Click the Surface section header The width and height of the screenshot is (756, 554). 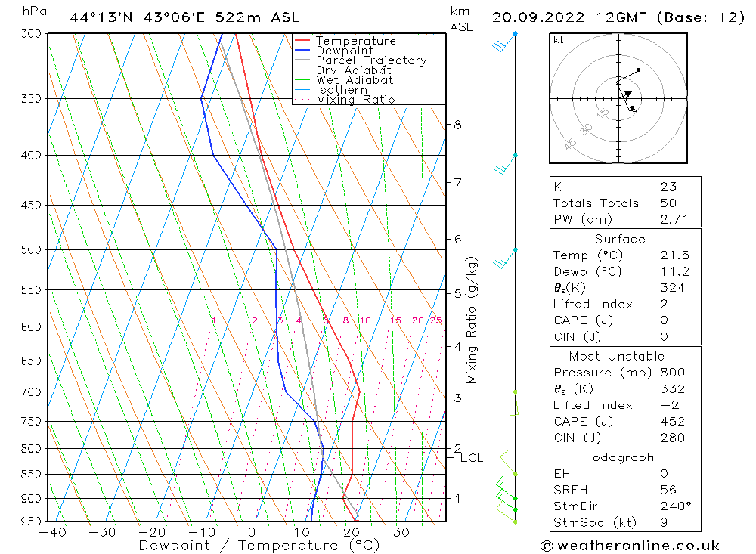click(x=620, y=239)
